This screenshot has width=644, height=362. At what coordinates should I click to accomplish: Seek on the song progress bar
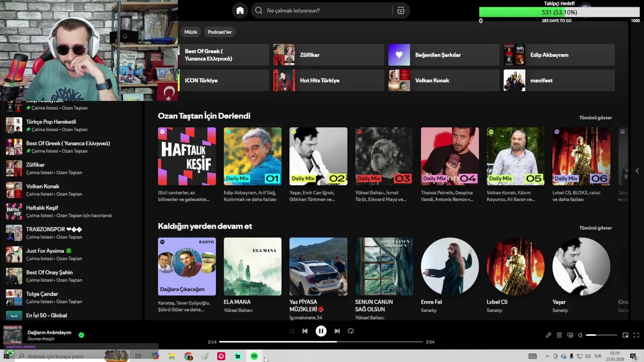point(321,342)
